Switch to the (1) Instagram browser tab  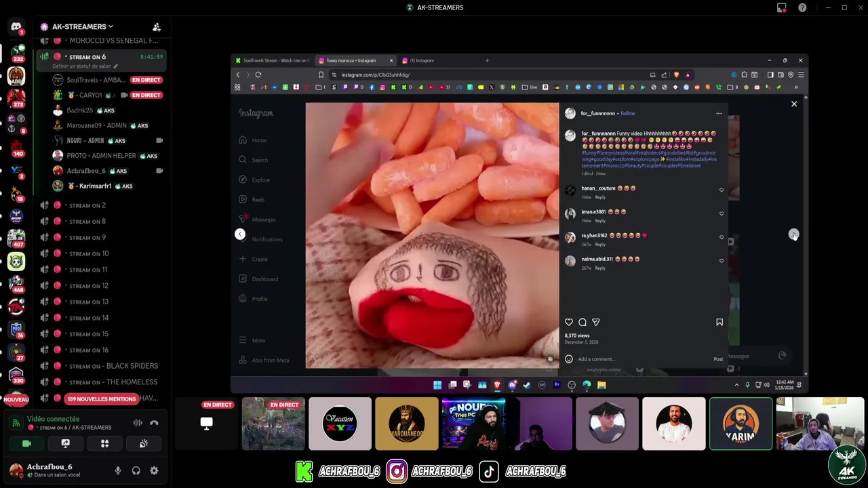click(439, 60)
